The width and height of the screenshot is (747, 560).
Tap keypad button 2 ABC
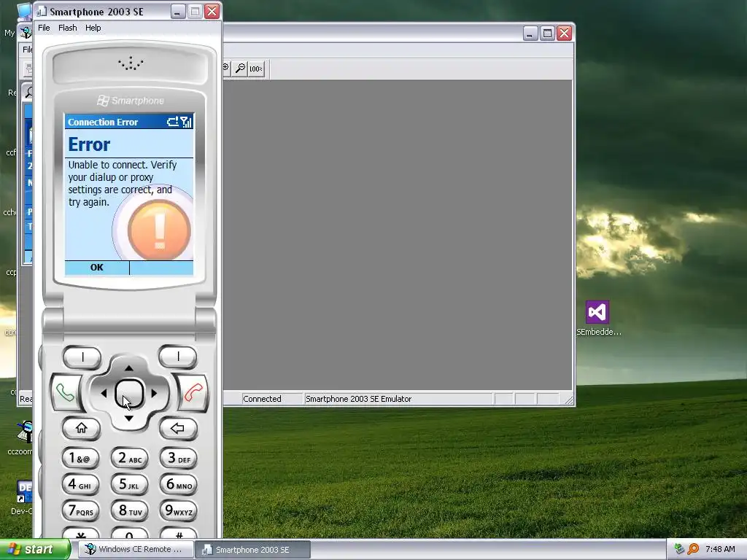click(130, 458)
